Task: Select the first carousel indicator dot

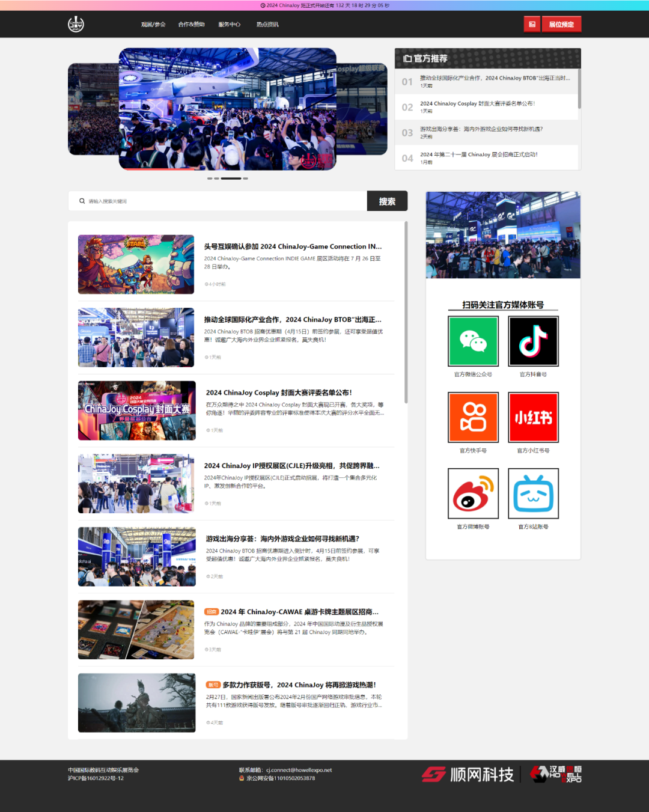Action: point(210,179)
